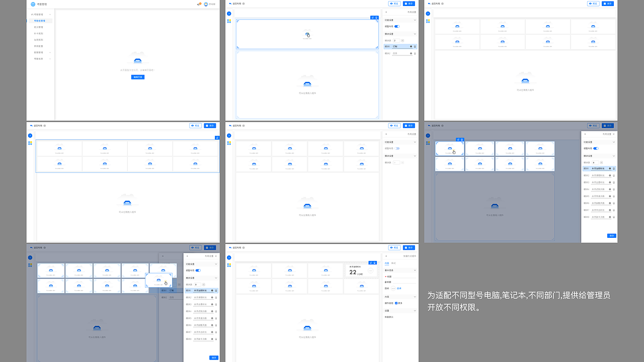Click the 编辑页面 button on the empty page

[x=137, y=76]
